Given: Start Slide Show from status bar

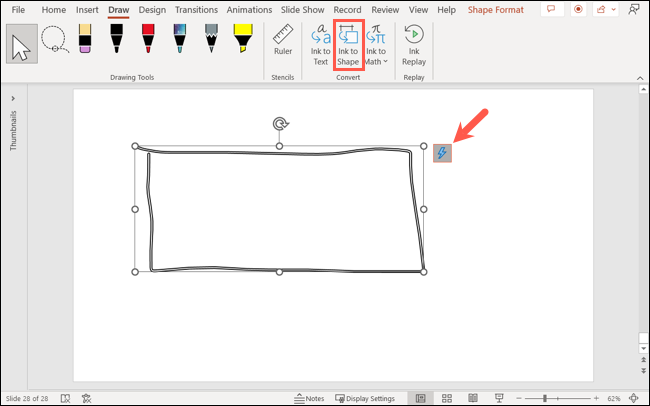Looking at the screenshot, I should [499, 399].
